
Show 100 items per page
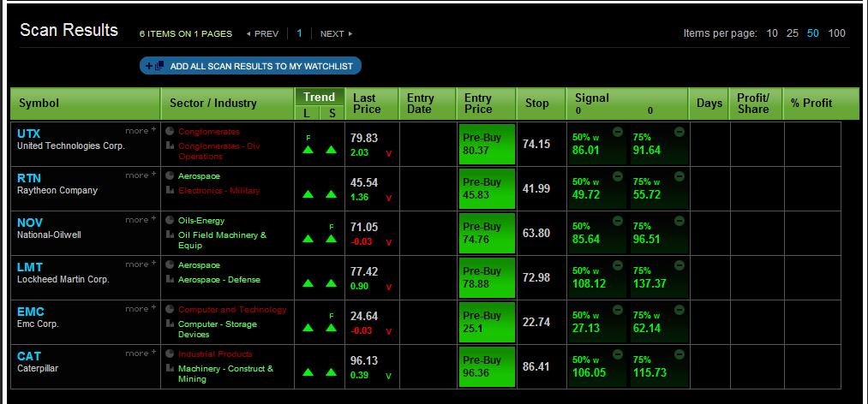(836, 33)
